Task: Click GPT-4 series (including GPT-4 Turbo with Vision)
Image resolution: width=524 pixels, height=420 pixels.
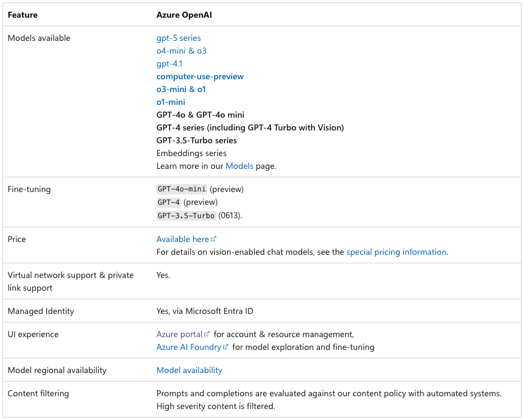Action: tap(250, 128)
